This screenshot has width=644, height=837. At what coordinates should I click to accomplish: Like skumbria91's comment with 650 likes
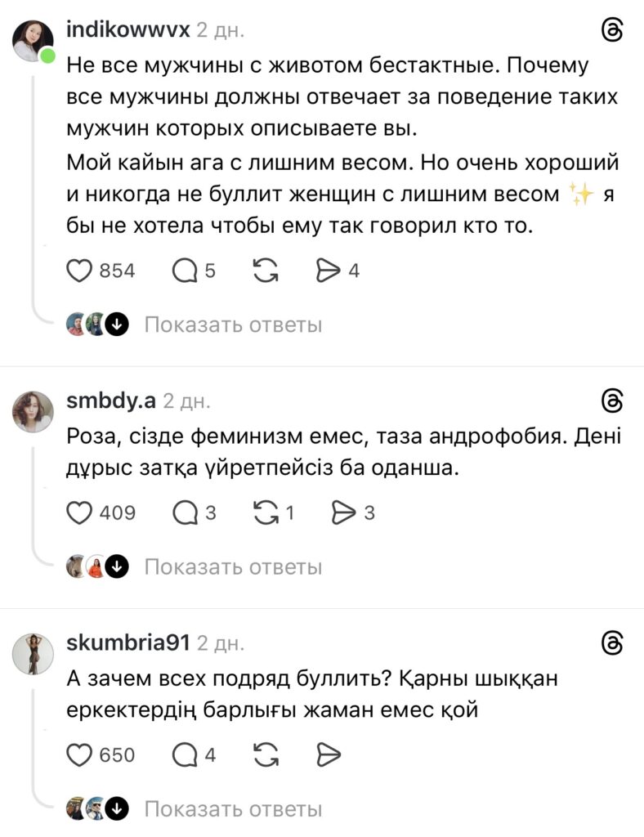[x=79, y=755]
